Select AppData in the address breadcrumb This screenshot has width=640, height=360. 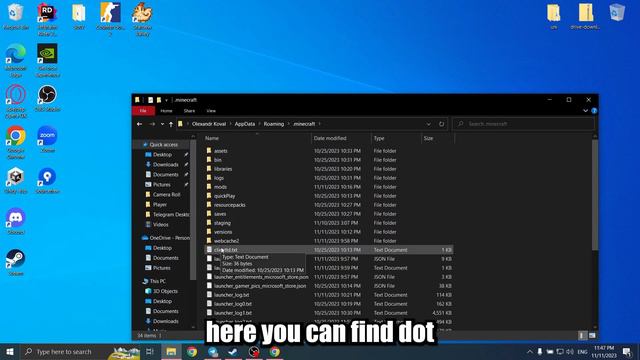click(x=245, y=124)
